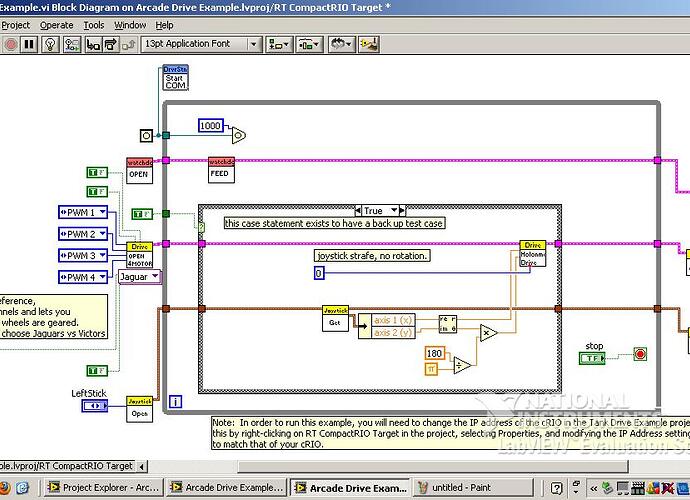The height and width of the screenshot is (500, 690).
Task: Select the Drive Open 4 Motor node
Action: (139, 255)
